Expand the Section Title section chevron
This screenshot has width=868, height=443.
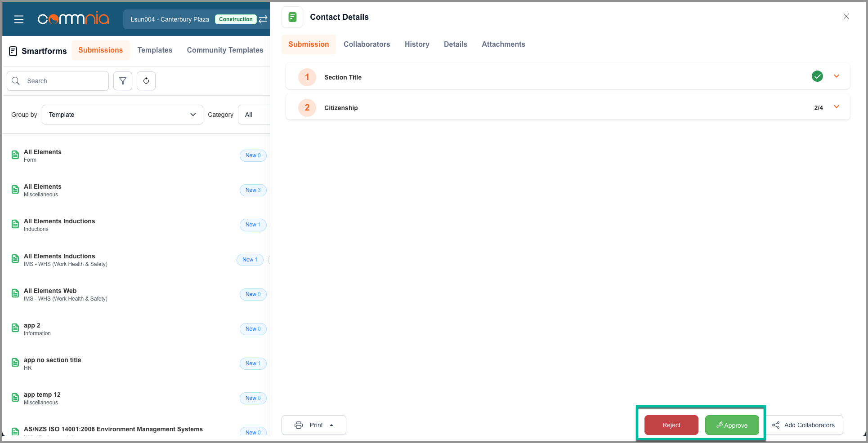click(837, 76)
